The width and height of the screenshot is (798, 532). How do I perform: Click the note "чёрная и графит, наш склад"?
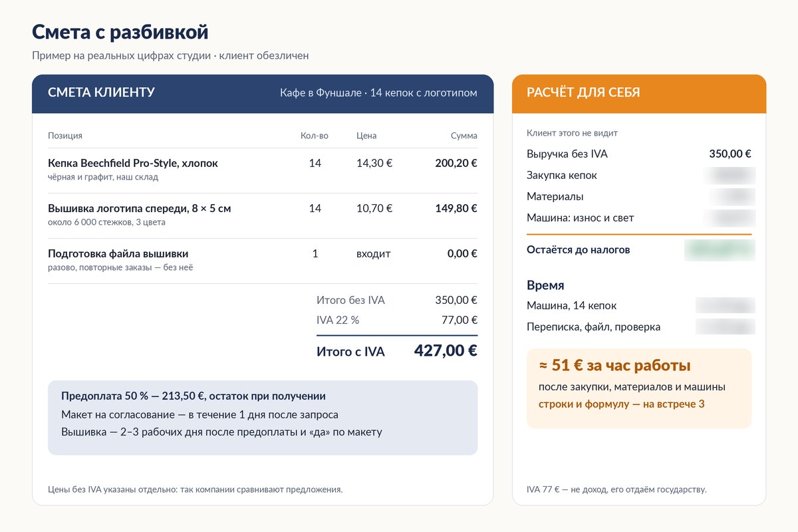point(103,177)
